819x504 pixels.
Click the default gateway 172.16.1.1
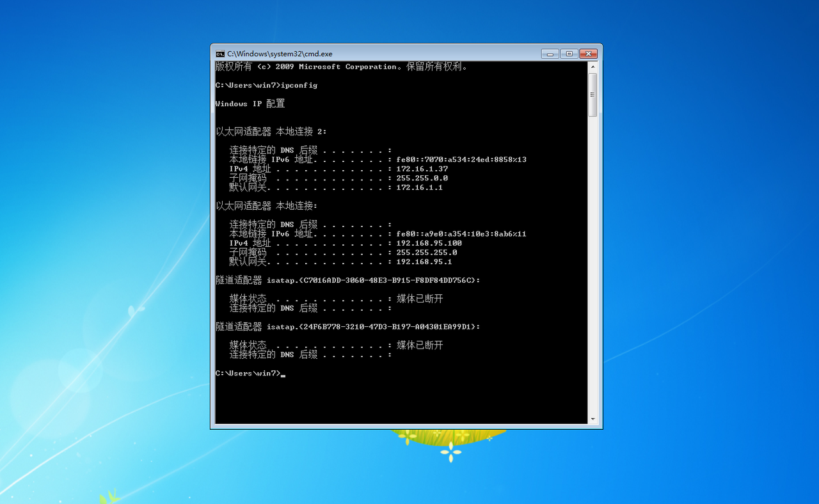[420, 187]
